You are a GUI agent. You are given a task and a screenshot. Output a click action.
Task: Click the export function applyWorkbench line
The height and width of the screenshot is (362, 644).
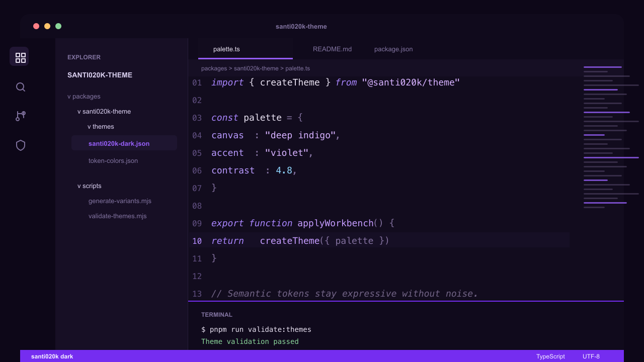303,223
